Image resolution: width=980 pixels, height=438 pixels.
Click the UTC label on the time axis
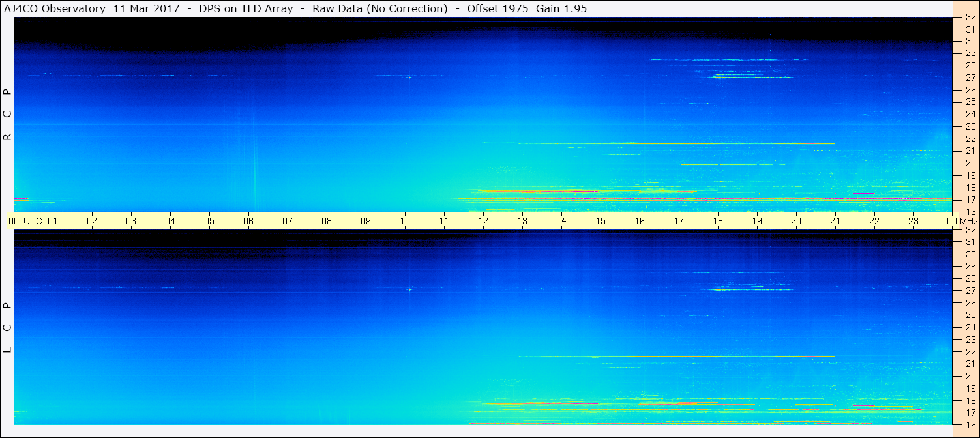[x=33, y=221]
